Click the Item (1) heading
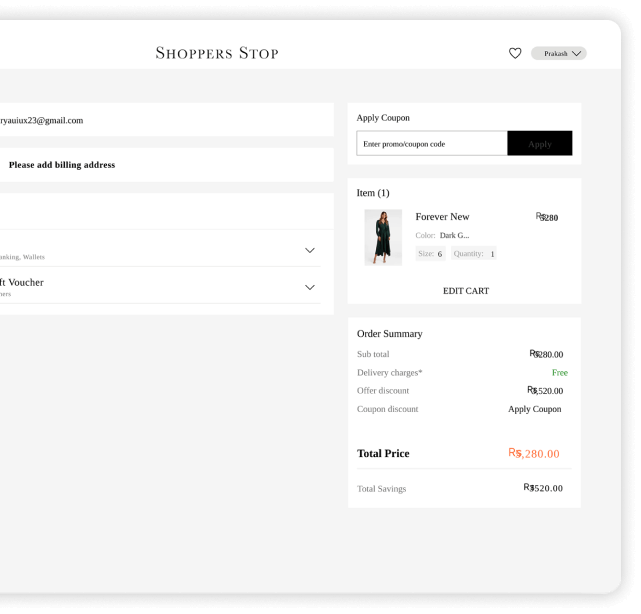The height and width of the screenshot is (614, 641). (373, 193)
